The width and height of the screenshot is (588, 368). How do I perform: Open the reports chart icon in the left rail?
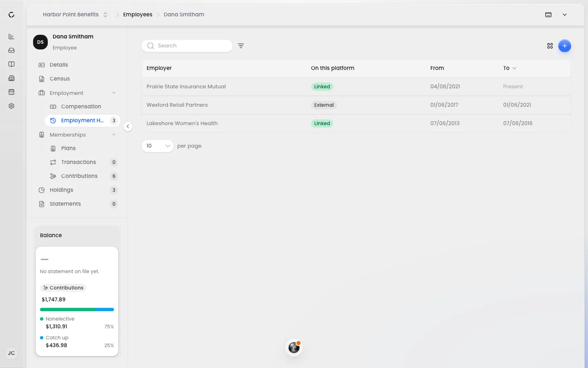11,37
